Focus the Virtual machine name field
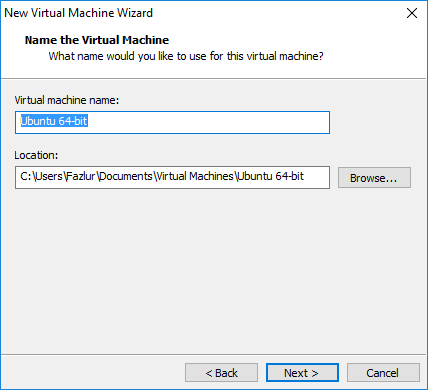Image resolution: width=428 pixels, height=390 pixels. tap(172, 122)
